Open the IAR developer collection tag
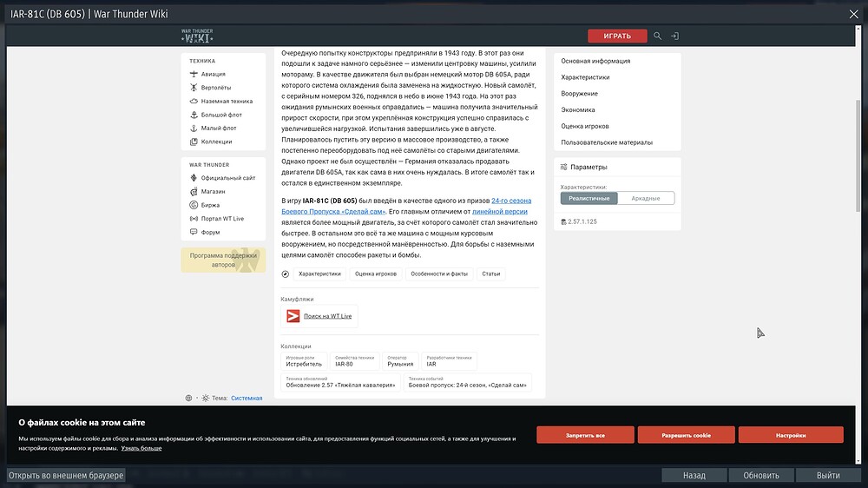The height and width of the screenshot is (488, 868). coord(449,361)
